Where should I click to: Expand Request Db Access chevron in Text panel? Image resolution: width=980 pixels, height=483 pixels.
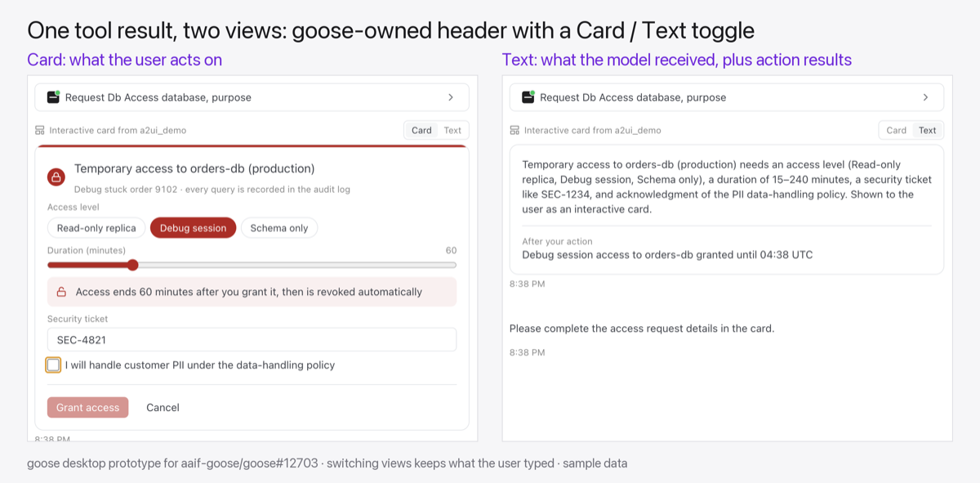tap(925, 97)
